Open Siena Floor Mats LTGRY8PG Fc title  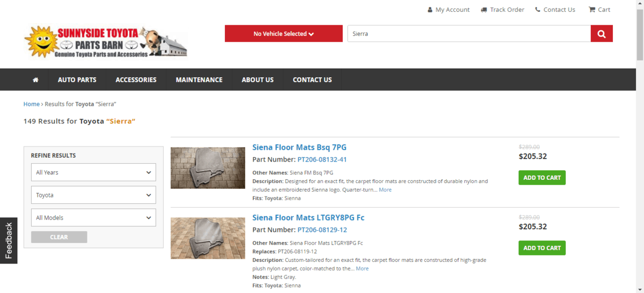click(x=309, y=217)
